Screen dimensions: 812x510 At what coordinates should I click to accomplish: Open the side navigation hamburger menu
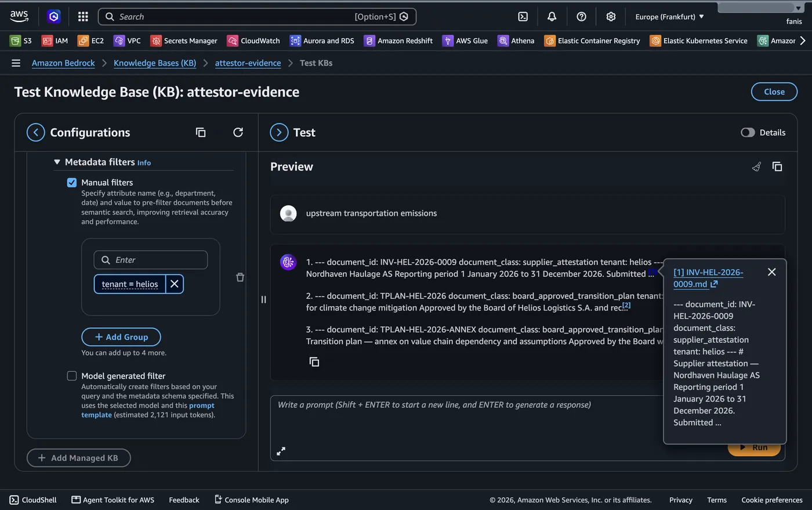click(x=16, y=63)
